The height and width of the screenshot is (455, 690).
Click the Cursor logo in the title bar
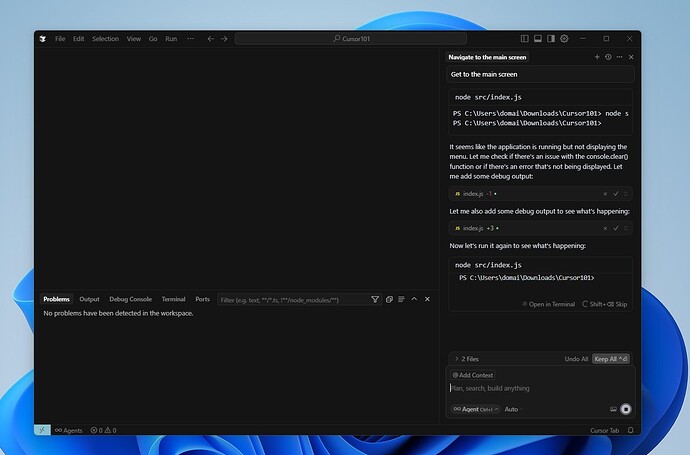43,39
